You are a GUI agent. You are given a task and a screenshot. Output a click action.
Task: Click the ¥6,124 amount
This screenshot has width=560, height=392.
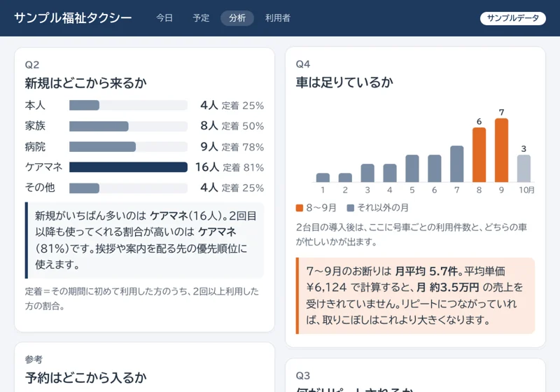(326, 288)
